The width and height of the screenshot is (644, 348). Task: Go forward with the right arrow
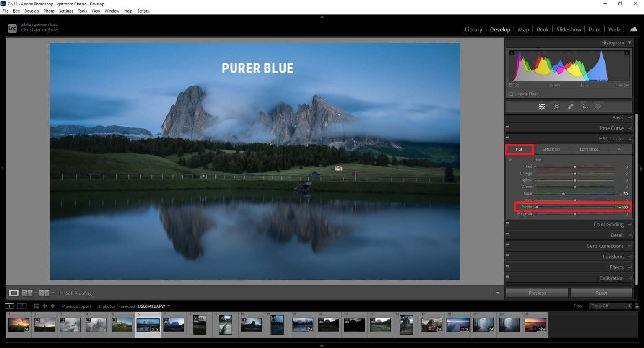pos(53,306)
